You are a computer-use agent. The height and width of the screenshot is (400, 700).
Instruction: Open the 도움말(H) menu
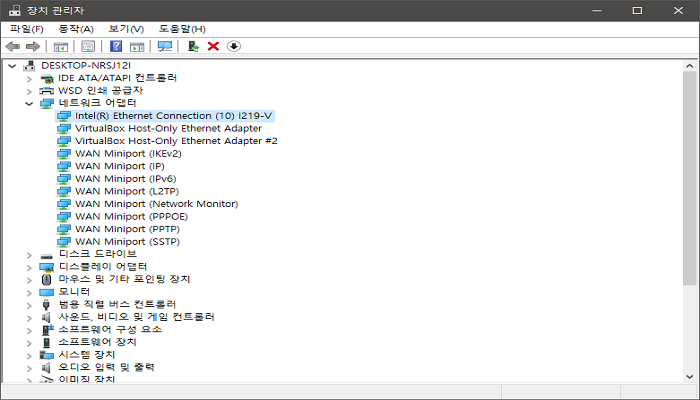(x=182, y=29)
